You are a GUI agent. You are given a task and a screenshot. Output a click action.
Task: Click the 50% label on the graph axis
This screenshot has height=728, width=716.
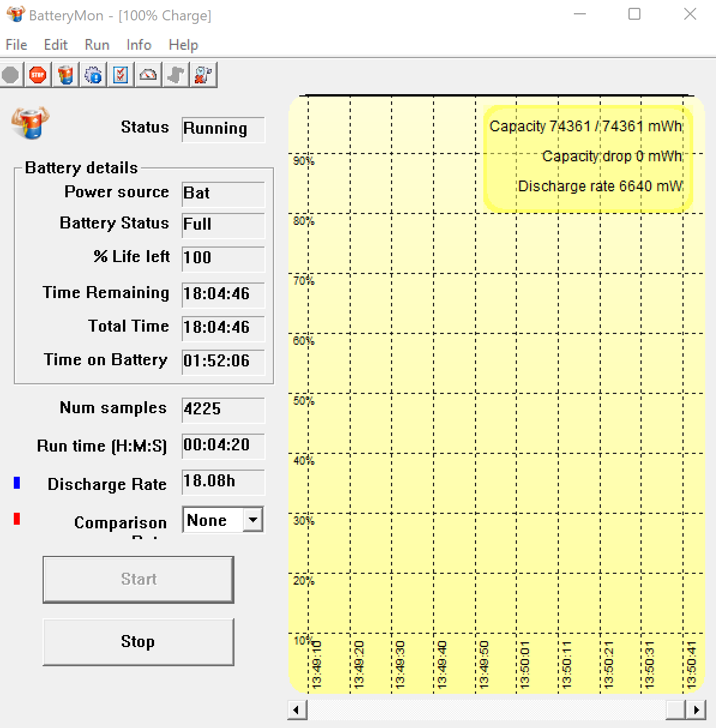[x=304, y=401]
